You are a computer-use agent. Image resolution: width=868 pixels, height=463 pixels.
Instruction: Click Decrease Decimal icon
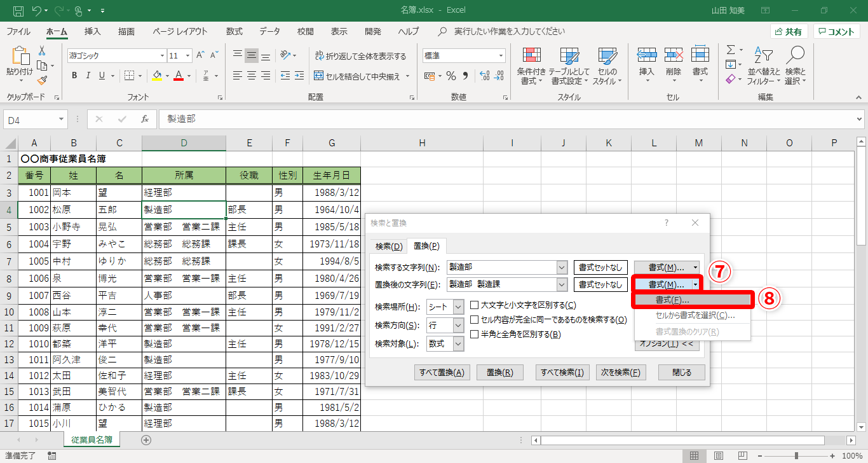pyautogui.click(x=499, y=76)
